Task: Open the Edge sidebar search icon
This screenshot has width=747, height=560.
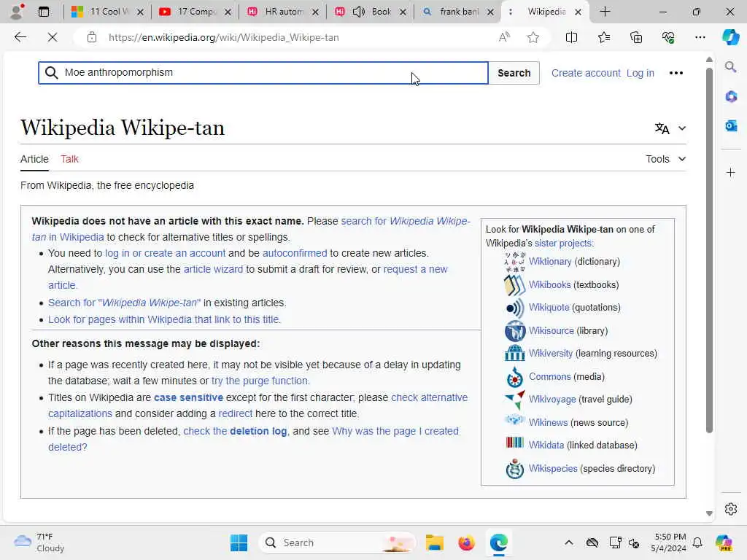Action: coord(730,66)
